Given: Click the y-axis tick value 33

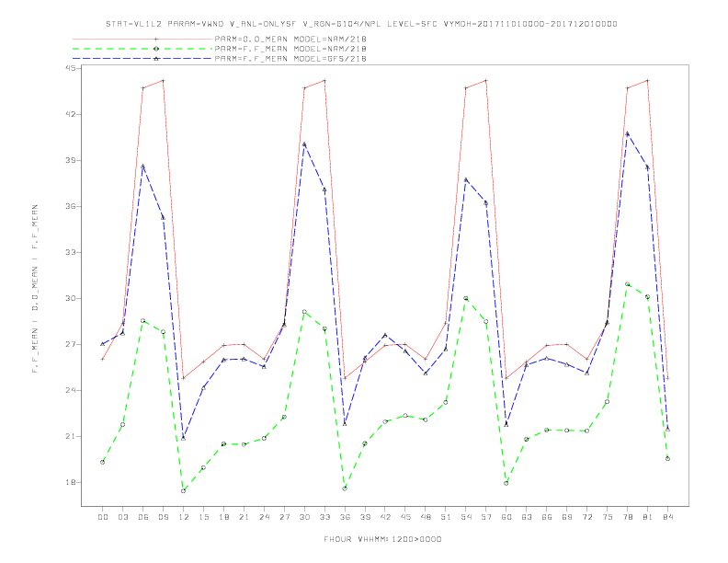Looking at the screenshot, I should [73, 252].
